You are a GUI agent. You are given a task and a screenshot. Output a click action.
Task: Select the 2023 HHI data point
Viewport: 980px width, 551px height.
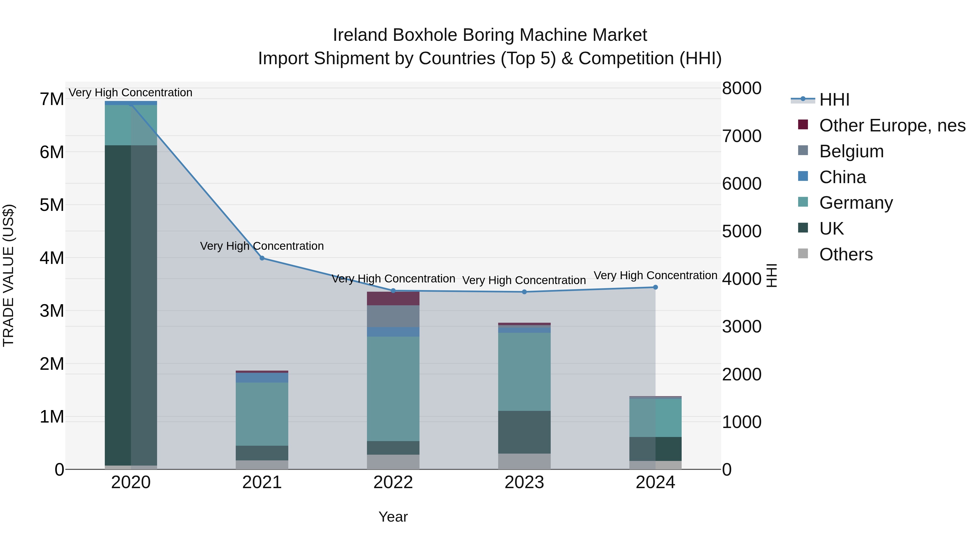click(524, 292)
